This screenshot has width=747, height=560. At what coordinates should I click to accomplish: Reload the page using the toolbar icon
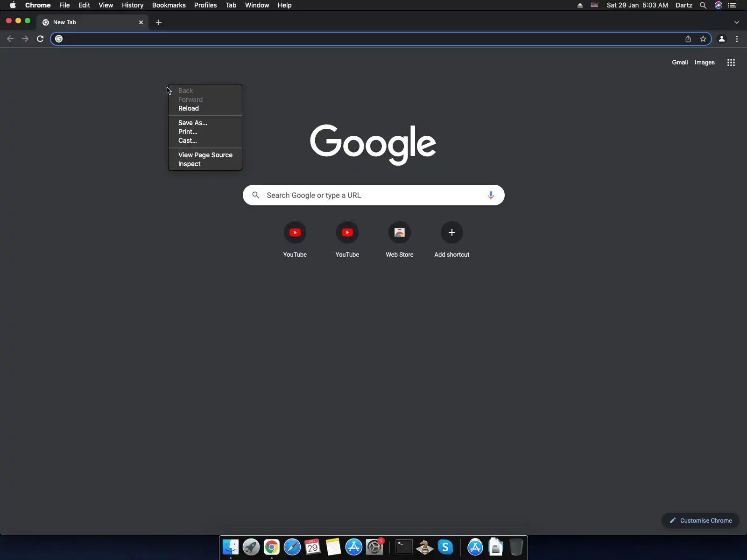(40, 39)
